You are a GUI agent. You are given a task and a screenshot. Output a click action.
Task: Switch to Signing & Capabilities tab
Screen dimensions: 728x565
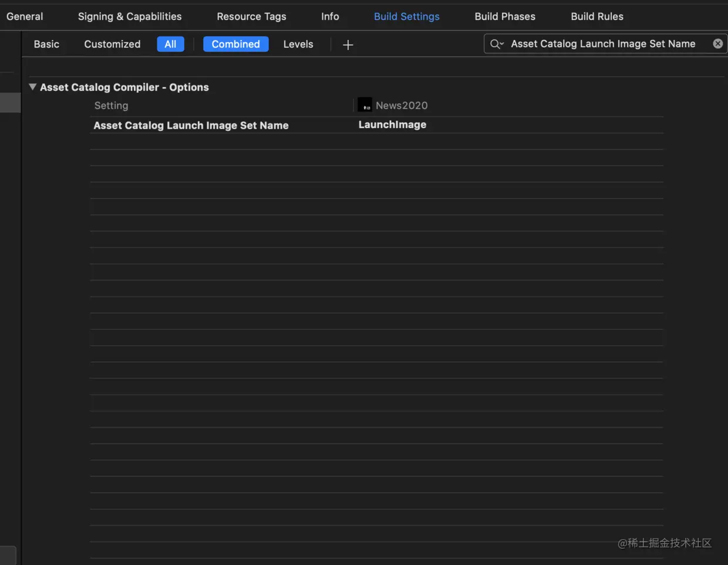pyautogui.click(x=130, y=16)
